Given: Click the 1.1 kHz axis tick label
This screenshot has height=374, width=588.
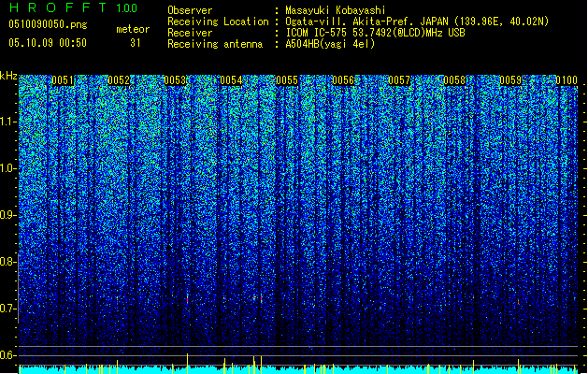Looking at the screenshot, I should 8,122.
